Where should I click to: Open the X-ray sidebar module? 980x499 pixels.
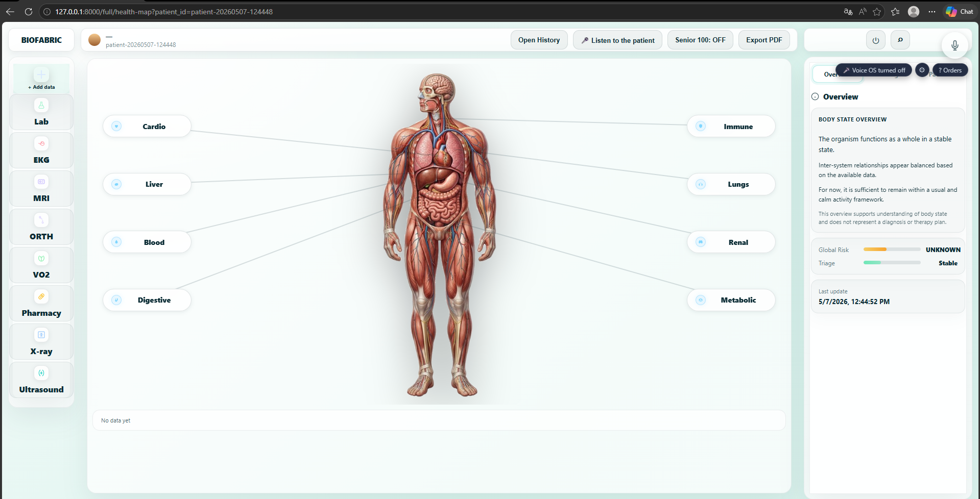pos(41,342)
